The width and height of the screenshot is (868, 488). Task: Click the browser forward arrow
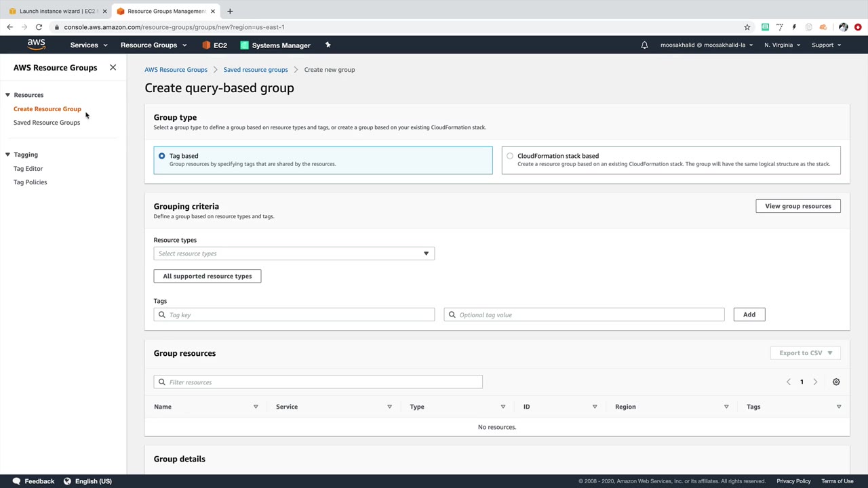pyautogui.click(x=24, y=27)
